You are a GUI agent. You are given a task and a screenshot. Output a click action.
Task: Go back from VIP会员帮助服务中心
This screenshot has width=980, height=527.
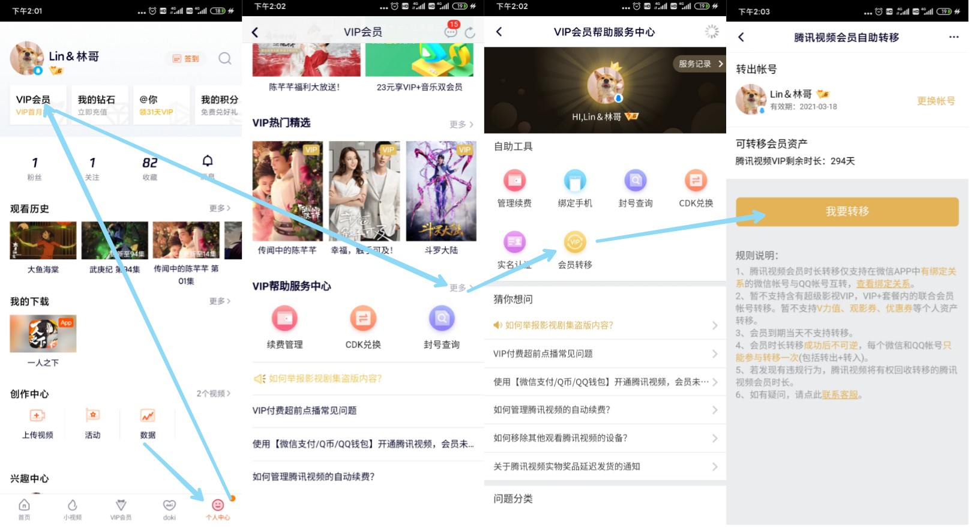coord(499,32)
